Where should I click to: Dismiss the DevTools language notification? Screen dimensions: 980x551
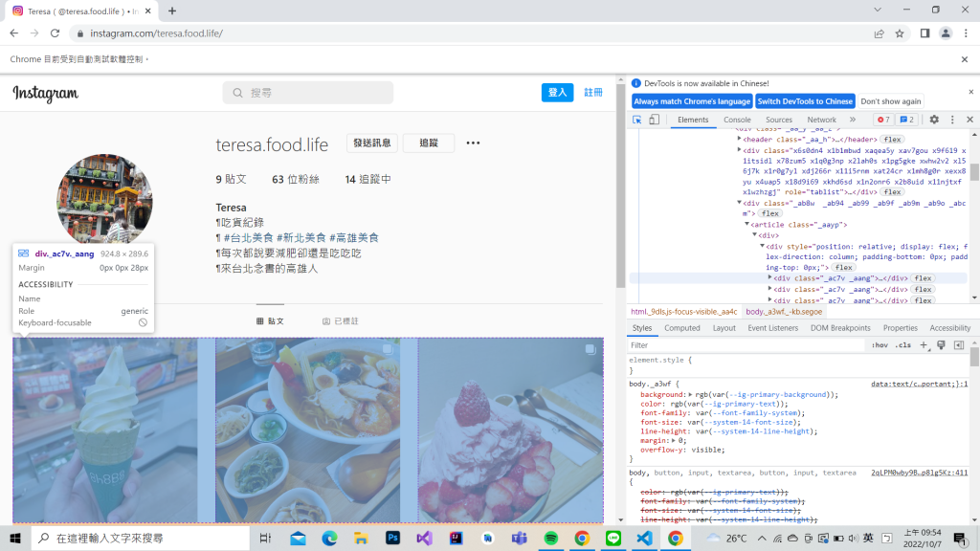(970, 92)
